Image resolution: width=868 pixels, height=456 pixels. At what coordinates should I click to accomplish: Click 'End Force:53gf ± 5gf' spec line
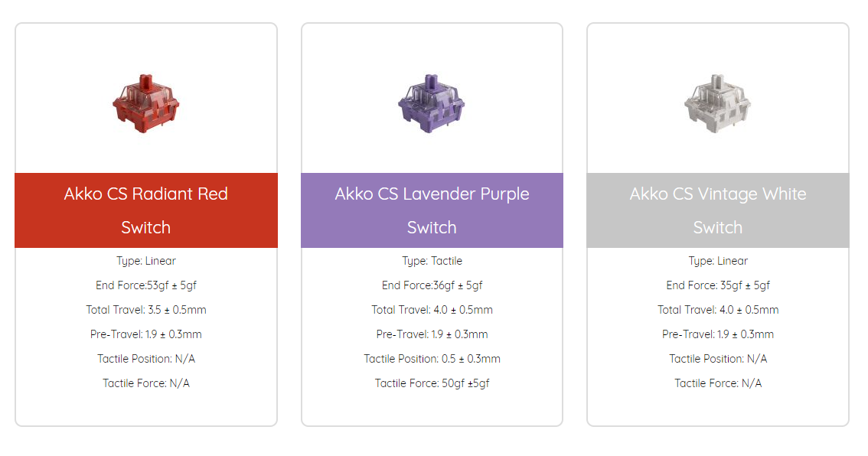tap(146, 285)
